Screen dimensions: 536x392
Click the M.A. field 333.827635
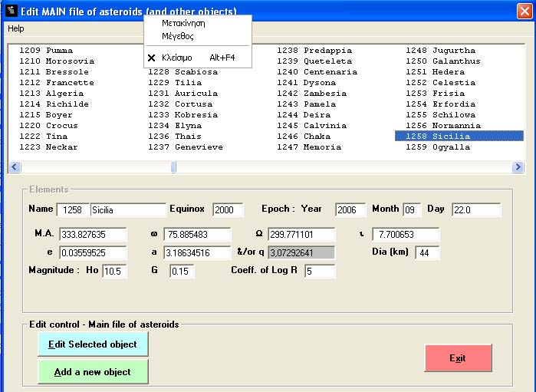pyautogui.click(x=93, y=234)
